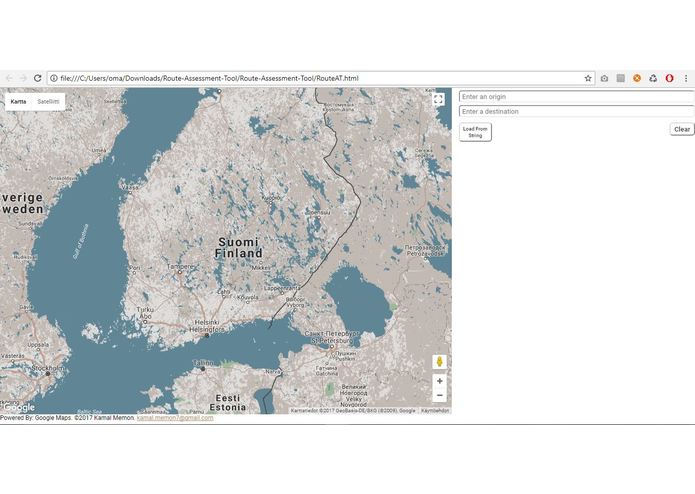Click the Lappeenranta city label
This screenshot has height=494, width=695.
pyautogui.click(x=282, y=288)
